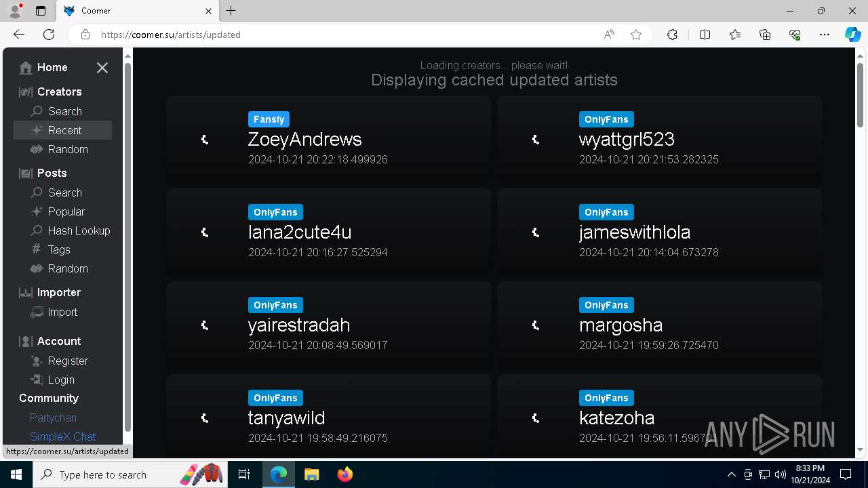Open Task View on taskbar

pos(244,474)
